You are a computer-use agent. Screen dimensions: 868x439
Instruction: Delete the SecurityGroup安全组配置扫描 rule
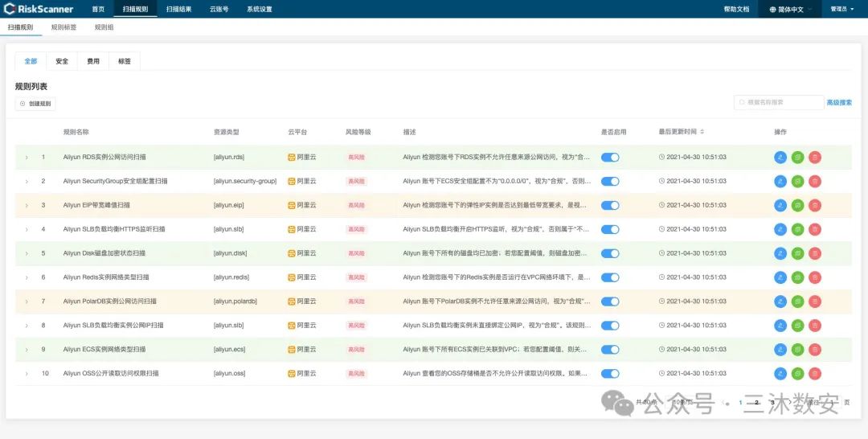pyautogui.click(x=815, y=181)
